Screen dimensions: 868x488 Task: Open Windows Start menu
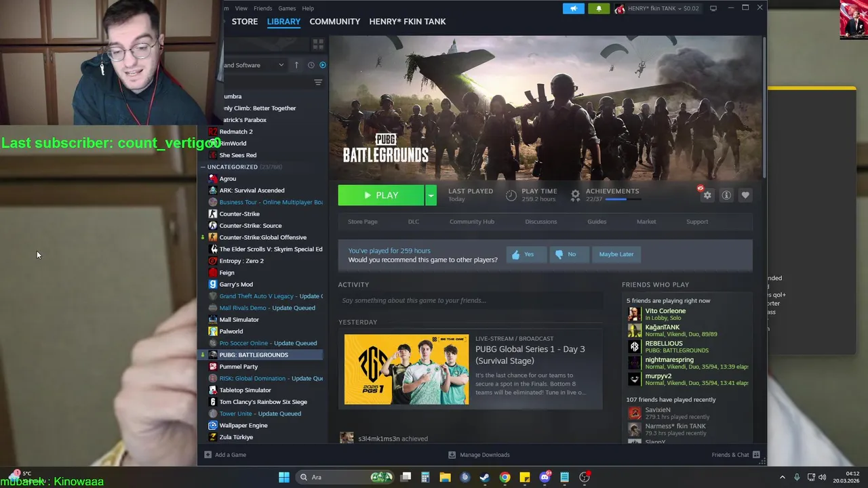284,477
